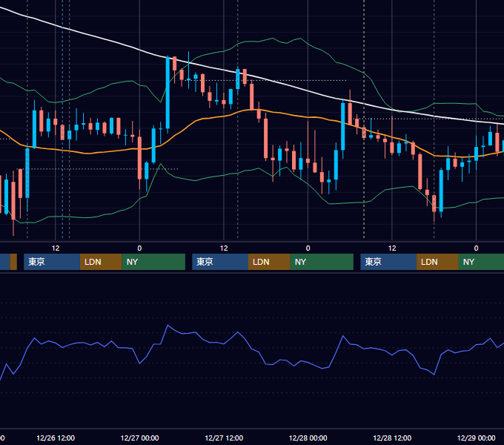Pick the NY session block spanning 12/29 00:00
Image resolution: width=504 pixels, height=445 pixels.
point(481,262)
